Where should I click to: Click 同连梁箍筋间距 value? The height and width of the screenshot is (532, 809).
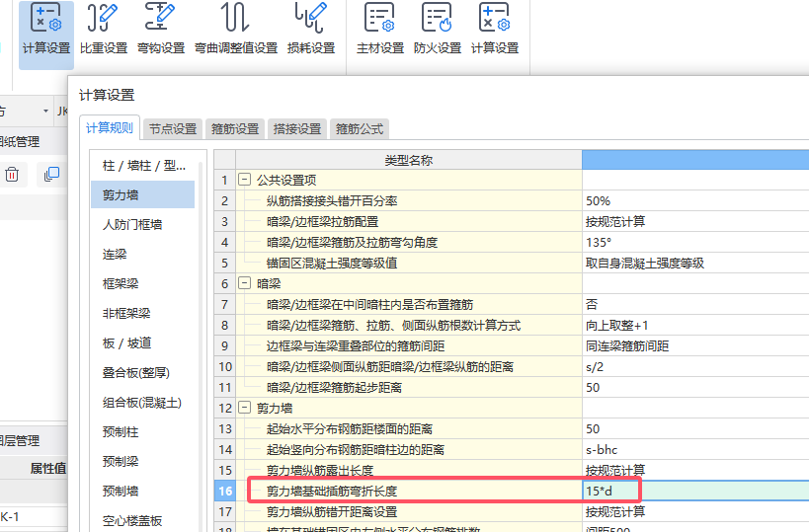click(695, 345)
